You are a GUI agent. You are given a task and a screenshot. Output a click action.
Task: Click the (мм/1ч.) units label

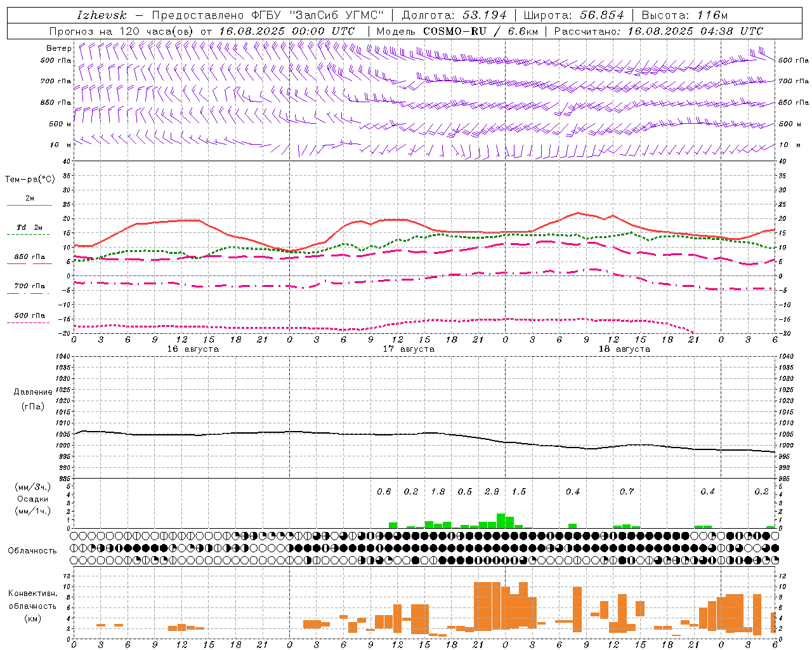33,511
